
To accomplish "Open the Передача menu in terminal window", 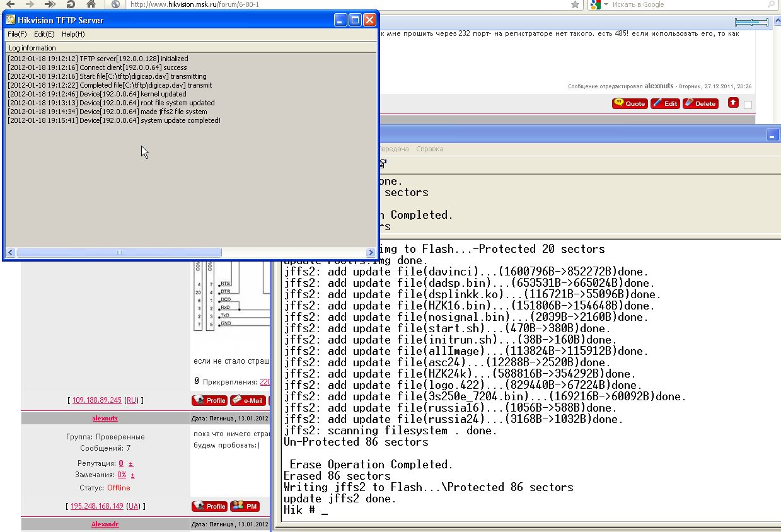I will [393, 149].
